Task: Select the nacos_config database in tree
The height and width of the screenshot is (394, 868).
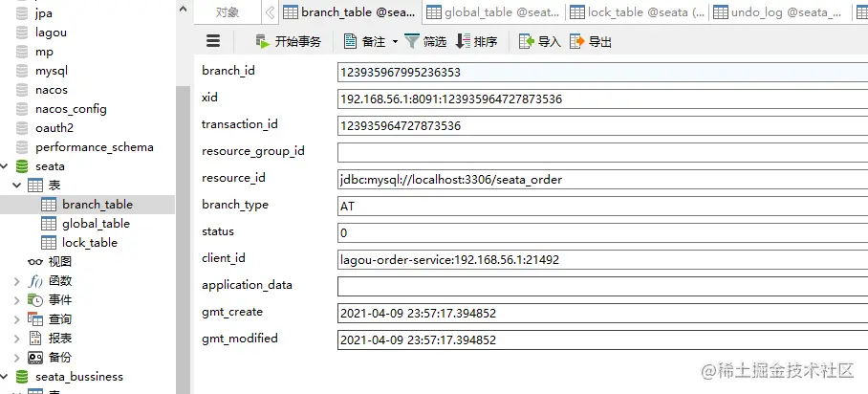Action: coord(71,109)
